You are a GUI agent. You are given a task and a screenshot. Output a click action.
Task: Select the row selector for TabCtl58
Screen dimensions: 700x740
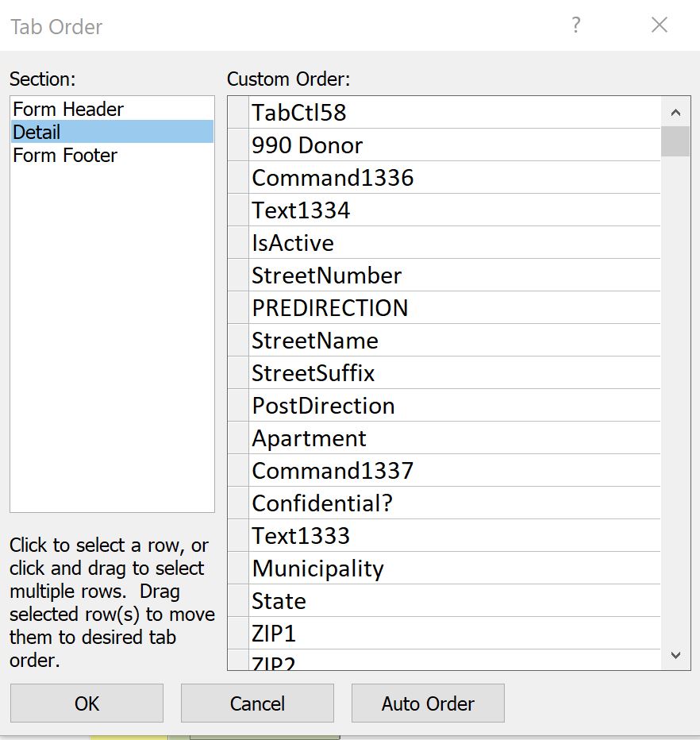point(238,112)
